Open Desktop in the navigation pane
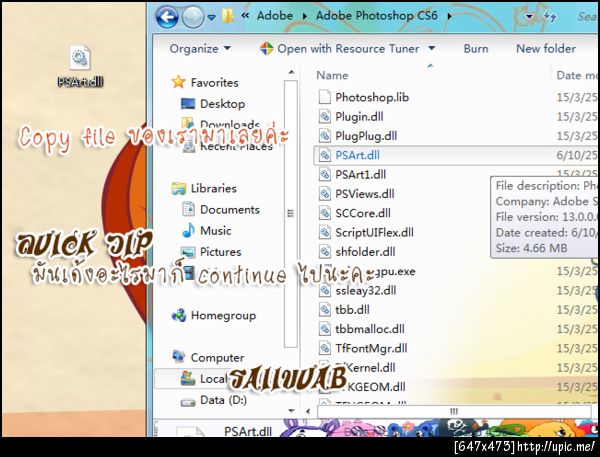Viewport: 600px width, 457px height. [222, 104]
